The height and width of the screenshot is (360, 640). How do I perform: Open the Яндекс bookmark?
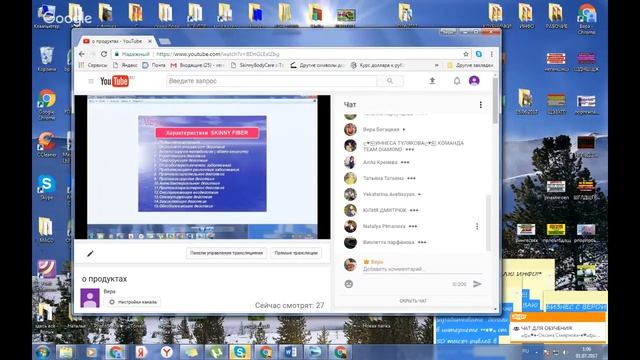point(125,65)
